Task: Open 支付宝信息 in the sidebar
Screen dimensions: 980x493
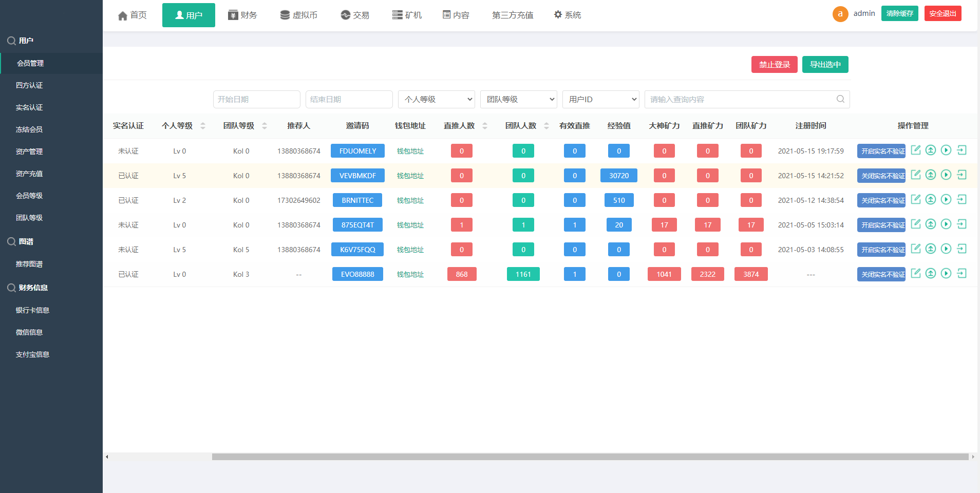Action: pyautogui.click(x=32, y=354)
